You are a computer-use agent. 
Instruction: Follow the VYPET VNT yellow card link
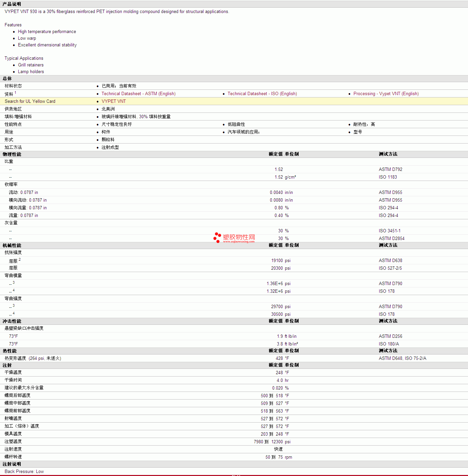point(114,101)
